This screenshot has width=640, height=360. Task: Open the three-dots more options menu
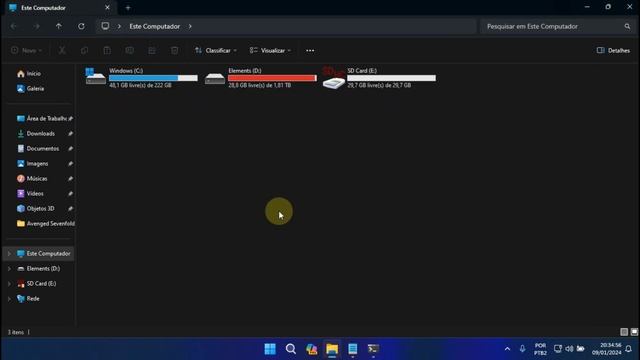310,50
